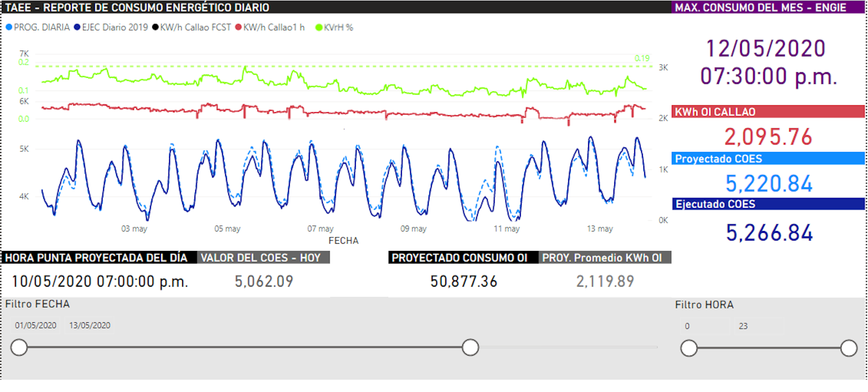Click the Filtro FECHA start slider handle
Image resolution: width=868 pixels, height=392 pixels.
(19, 348)
